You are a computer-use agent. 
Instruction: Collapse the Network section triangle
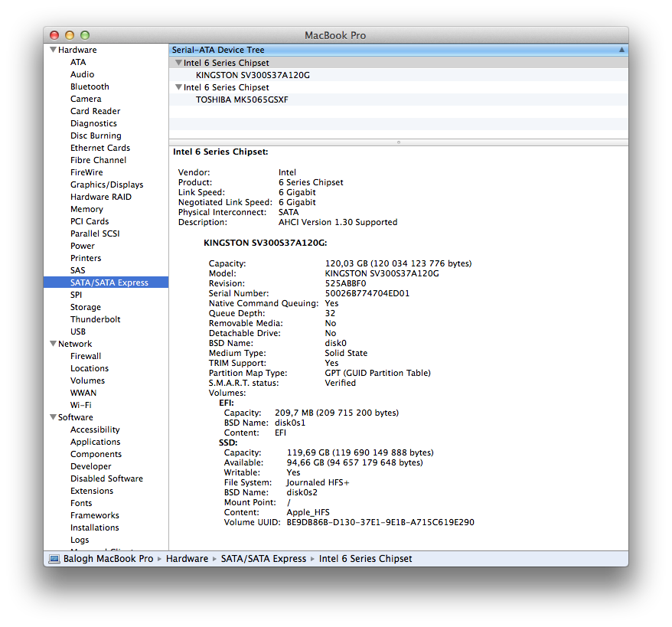pos(53,344)
